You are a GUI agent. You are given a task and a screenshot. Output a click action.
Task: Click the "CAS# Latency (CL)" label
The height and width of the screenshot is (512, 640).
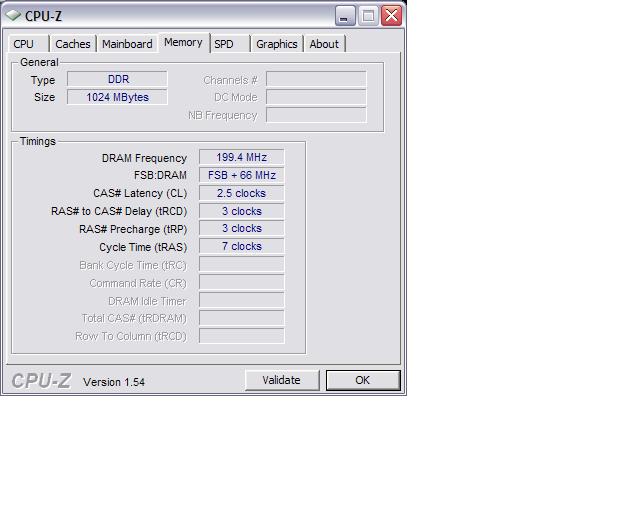click(140, 194)
